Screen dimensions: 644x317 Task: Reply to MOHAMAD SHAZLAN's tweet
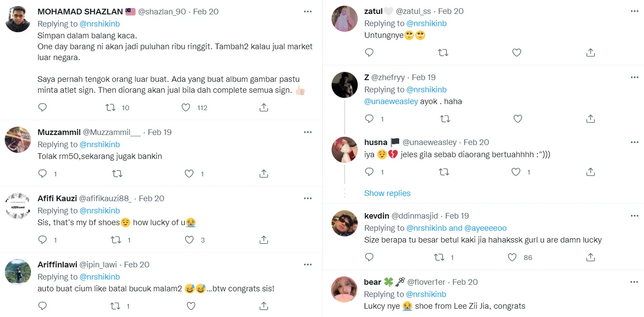(x=42, y=108)
